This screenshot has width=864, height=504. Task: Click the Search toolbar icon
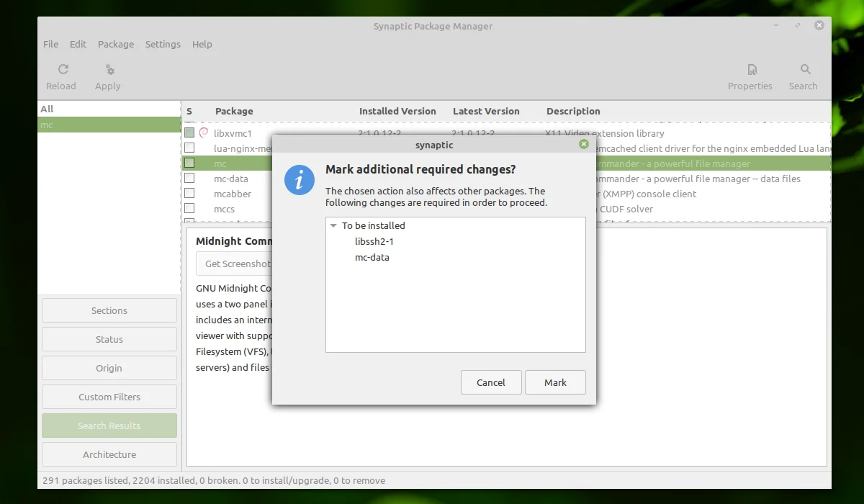click(x=805, y=69)
